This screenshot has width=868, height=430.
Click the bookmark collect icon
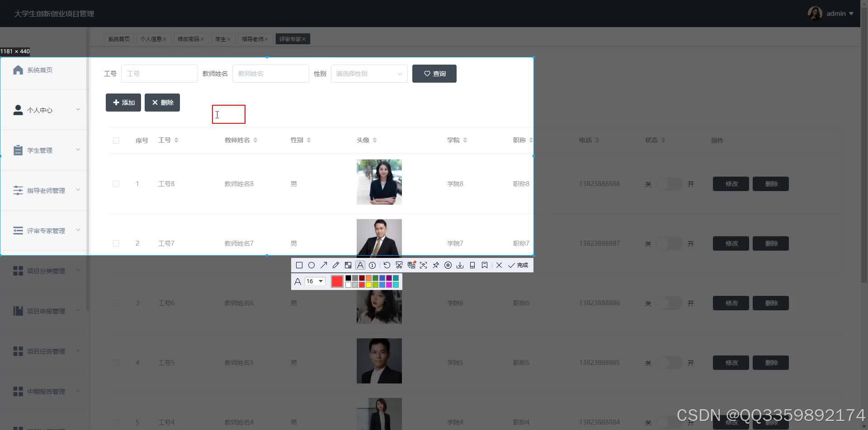point(485,265)
